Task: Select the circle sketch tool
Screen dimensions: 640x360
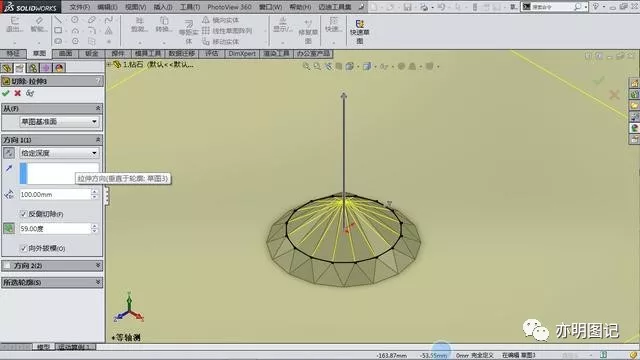Action: click(x=75, y=20)
